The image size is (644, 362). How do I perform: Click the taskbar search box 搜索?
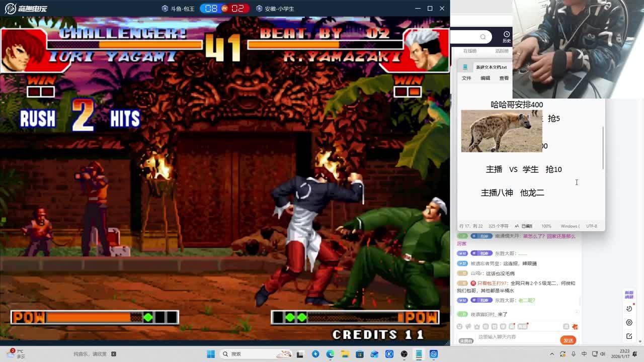click(x=257, y=354)
